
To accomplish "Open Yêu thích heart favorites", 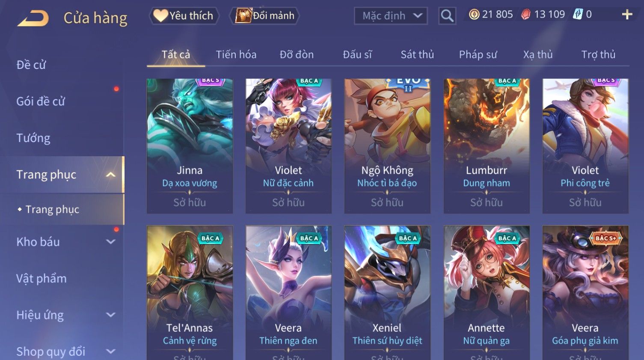I will 184,16.
